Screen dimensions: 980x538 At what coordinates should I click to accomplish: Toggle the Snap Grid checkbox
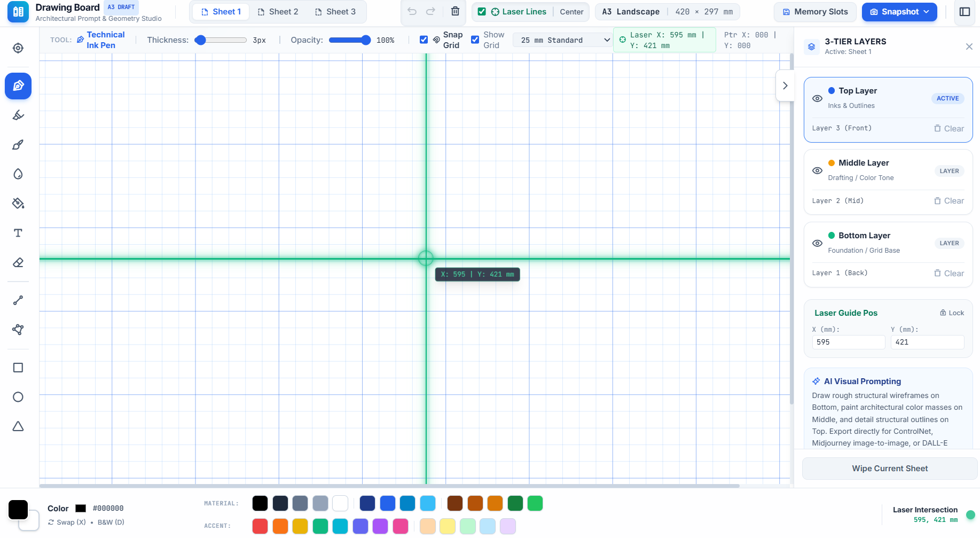point(424,40)
